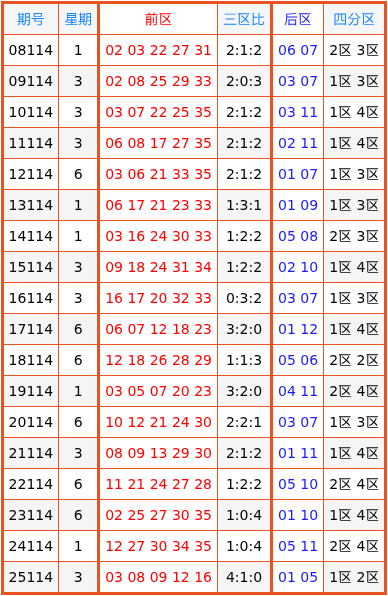This screenshot has width=388, height=596.
Task: Click back numbers 06 07
Action: click(x=298, y=50)
